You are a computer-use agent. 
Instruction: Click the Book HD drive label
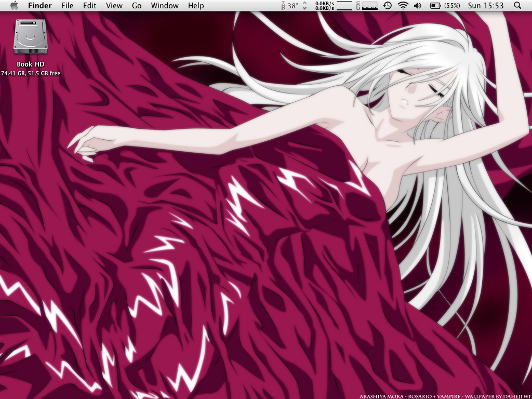click(x=31, y=64)
